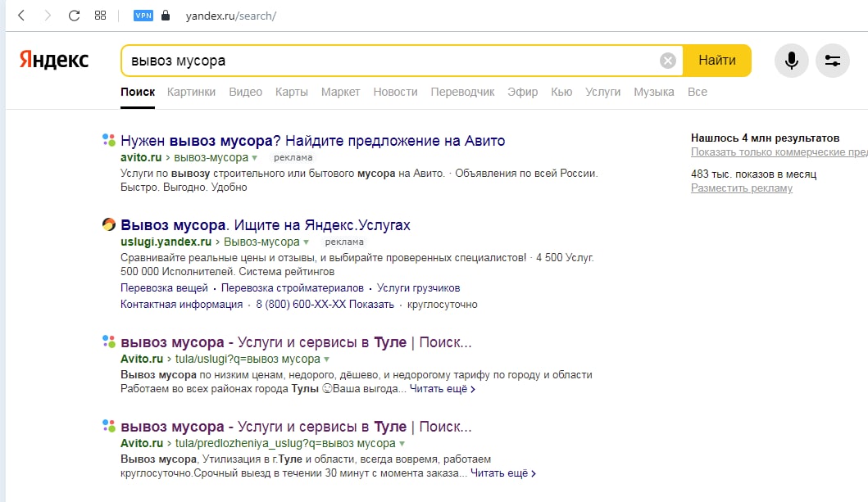Click the Yandex Uslugi favicon icon
The width and height of the screenshot is (868, 502).
108,224
